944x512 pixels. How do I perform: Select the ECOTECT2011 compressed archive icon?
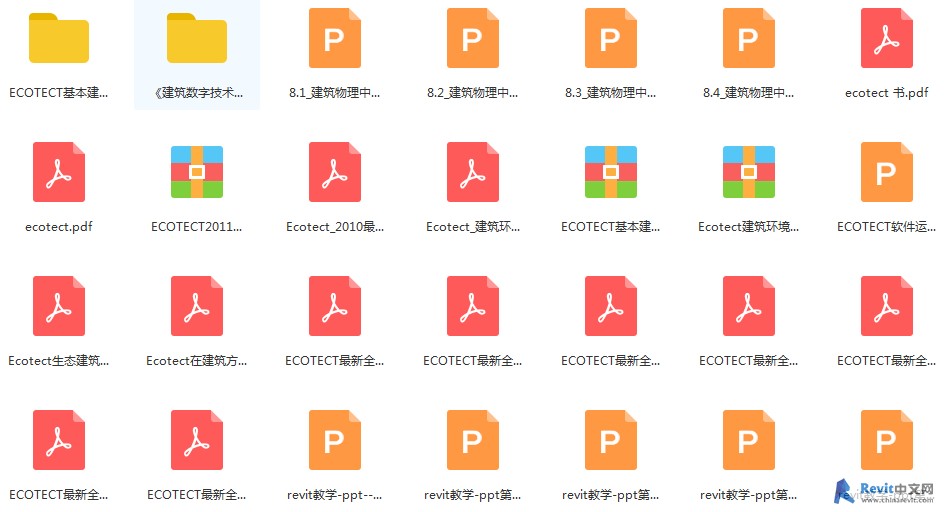[x=197, y=172]
